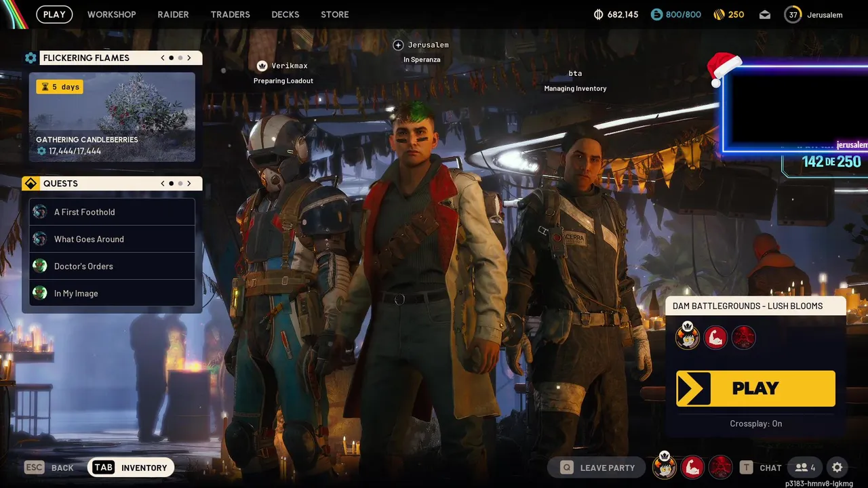
Task: Open the WORKSHOP tab
Action: pos(111,14)
